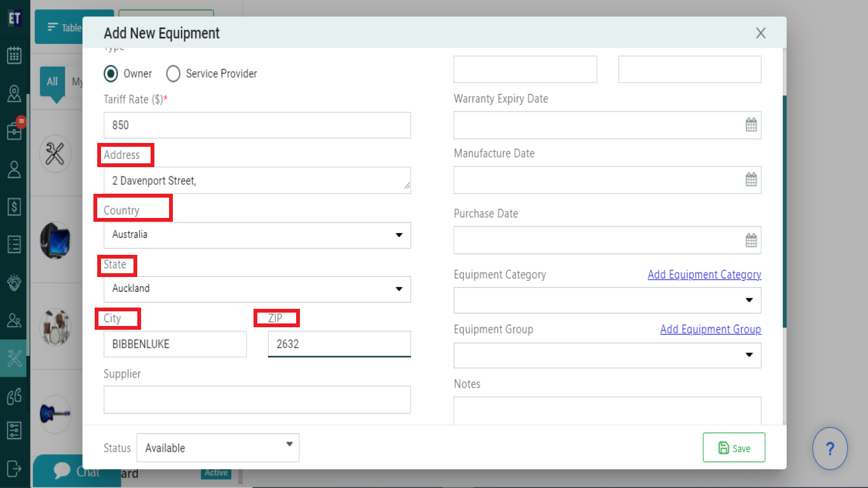This screenshot has width=868, height=488.
Task: Close the Add New Equipment dialog
Action: [x=761, y=33]
